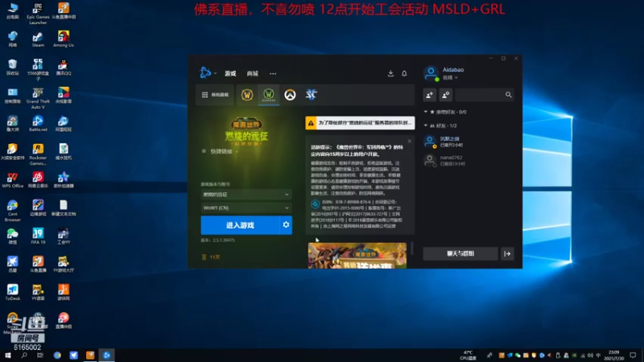Viewport: 644px width, 362px height.
Task: Open WPS Office desktop shortcut
Action: 12,179
